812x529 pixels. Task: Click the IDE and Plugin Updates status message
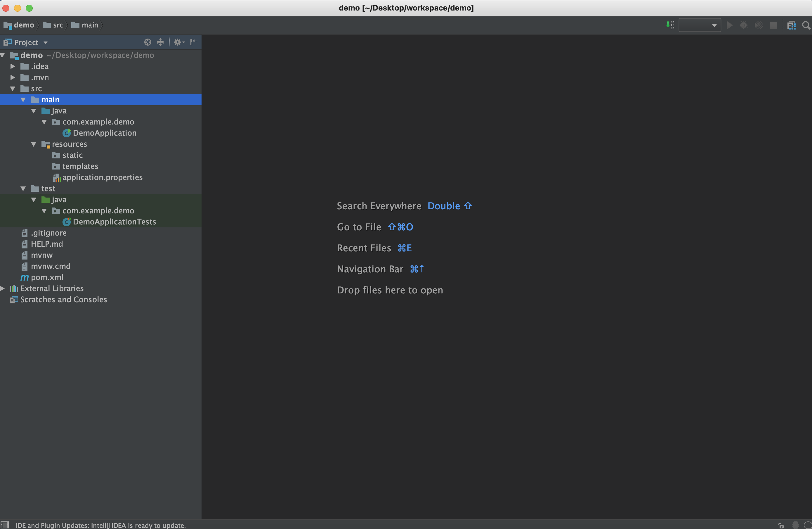pyautogui.click(x=101, y=525)
